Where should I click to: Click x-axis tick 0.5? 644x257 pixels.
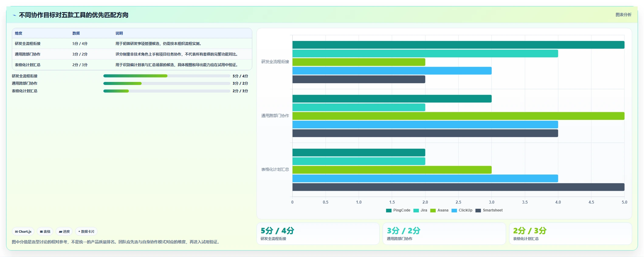[325, 202]
